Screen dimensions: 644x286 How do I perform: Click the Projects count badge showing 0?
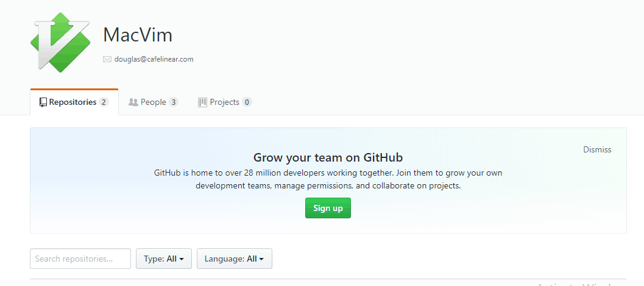pos(247,102)
